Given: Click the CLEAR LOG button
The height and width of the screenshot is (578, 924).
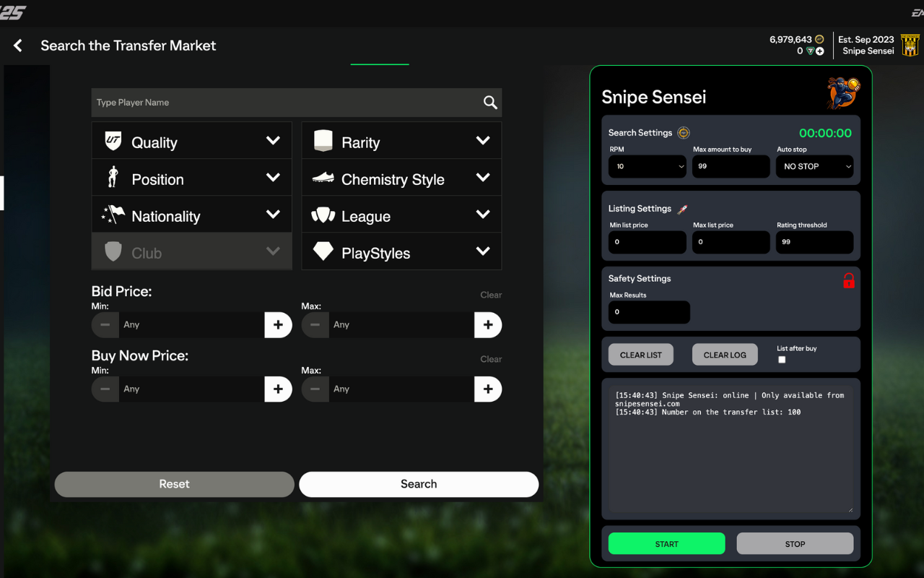Looking at the screenshot, I should [725, 355].
